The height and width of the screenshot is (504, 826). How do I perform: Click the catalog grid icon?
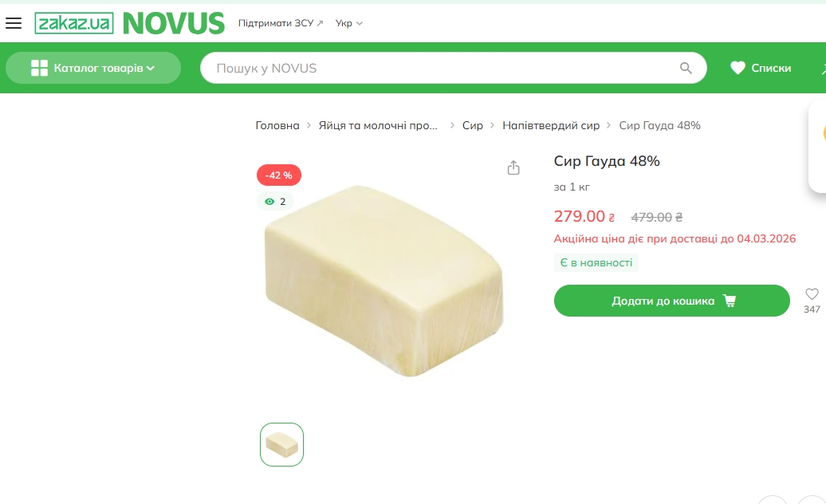tap(39, 68)
